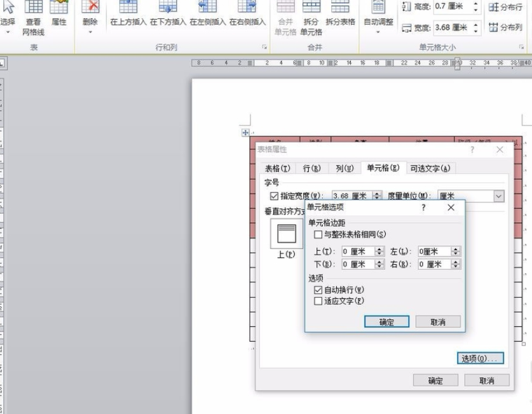The width and height of the screenshot is (532, 414).
Task: Switch to the 列(U) tab
Action: 344,168
